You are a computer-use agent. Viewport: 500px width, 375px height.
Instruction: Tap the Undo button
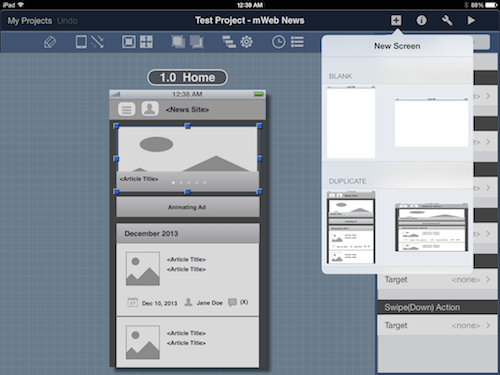point(67,21)
